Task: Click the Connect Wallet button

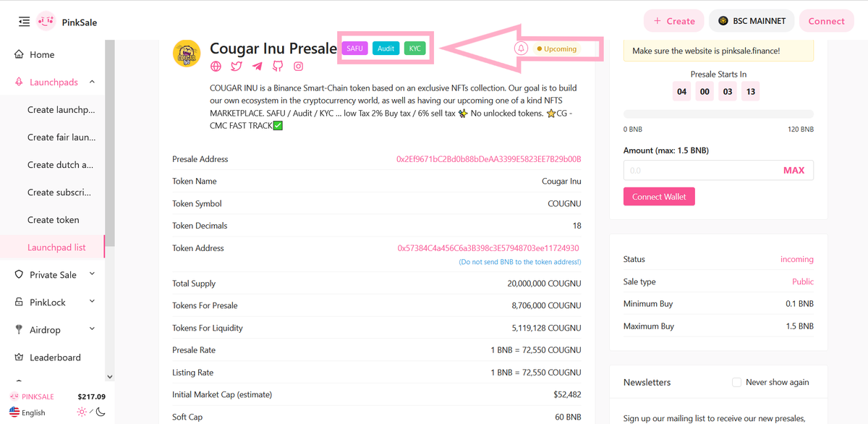Action: pyautogui.click(x=659, y=197)
